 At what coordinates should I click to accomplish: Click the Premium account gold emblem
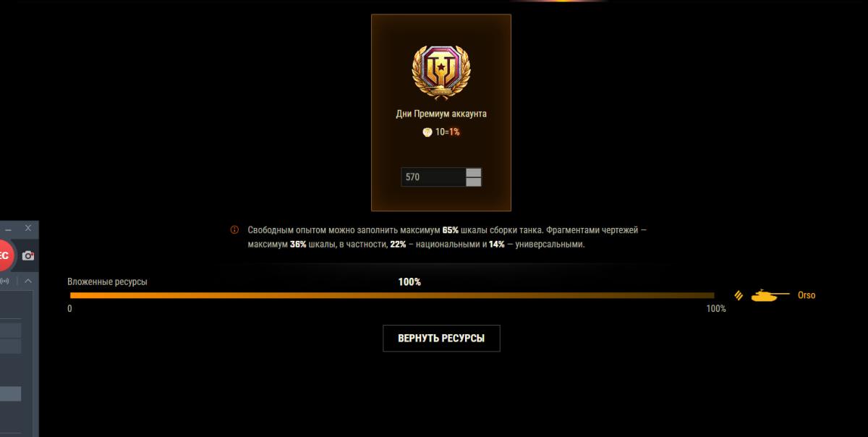[441, 70]
